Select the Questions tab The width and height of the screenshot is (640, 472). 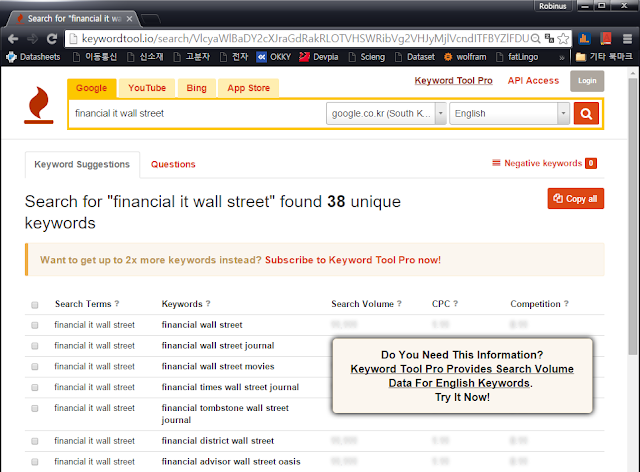pyautogui.click(x=173, y=164)
